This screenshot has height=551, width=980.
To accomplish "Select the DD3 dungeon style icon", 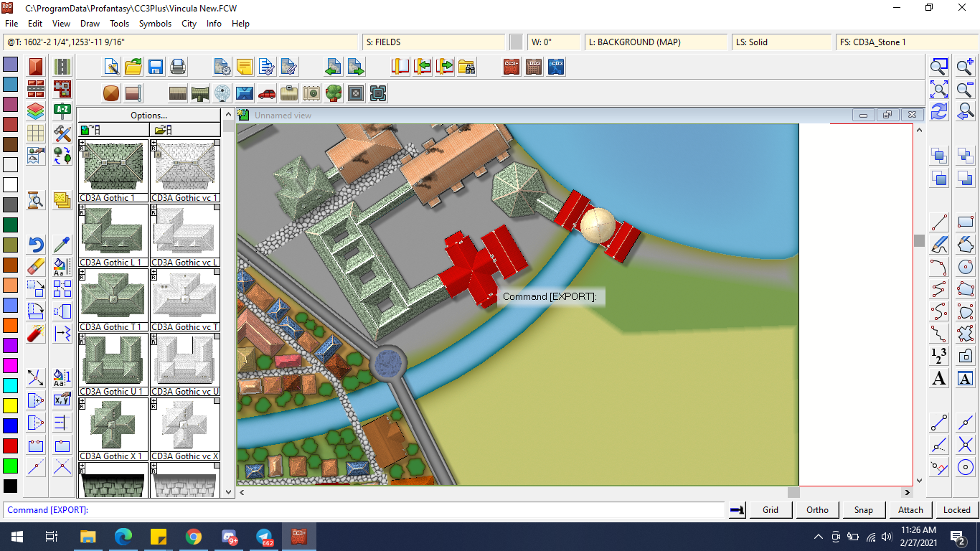I will point(534,67).
